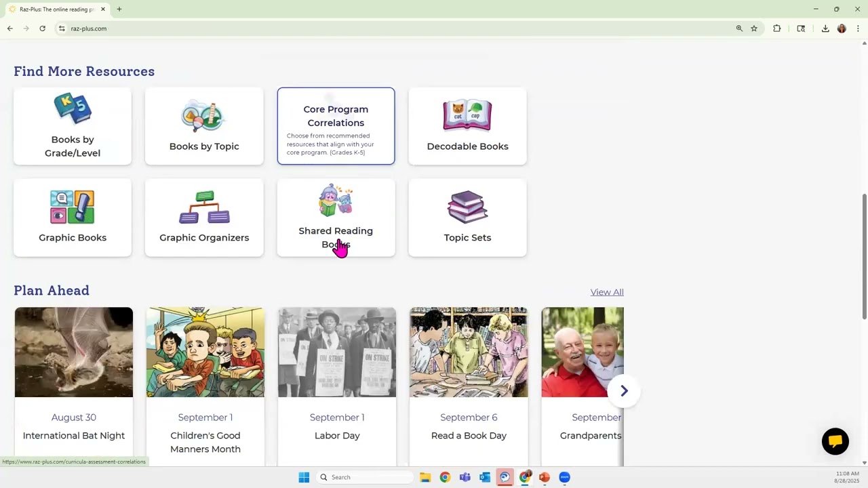Reload the raz-plus.com page
The height and width of the screenshot is (488, 868).
(x=42, y=28)
